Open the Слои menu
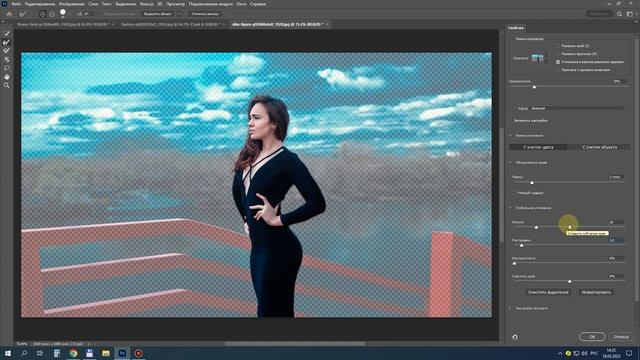This screenshot has height=360, width=640. [93, 4]
